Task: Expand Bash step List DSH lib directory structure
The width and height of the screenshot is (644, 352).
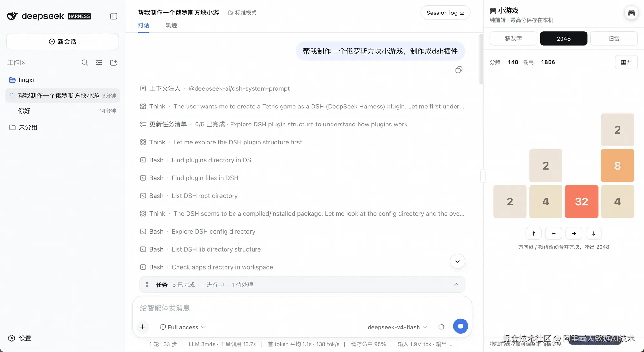Action: pos(200,249)
